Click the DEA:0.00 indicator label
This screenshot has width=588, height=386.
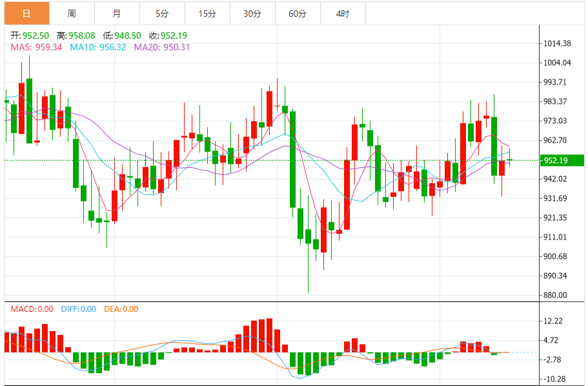(121, 309)
